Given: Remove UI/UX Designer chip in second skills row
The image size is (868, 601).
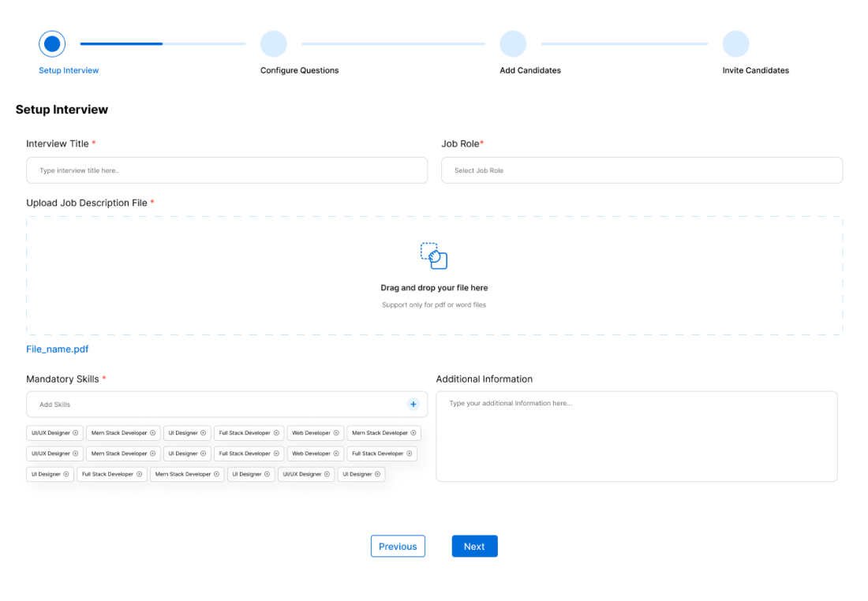Looking at the screenshot, I should (x=75, y=454).
